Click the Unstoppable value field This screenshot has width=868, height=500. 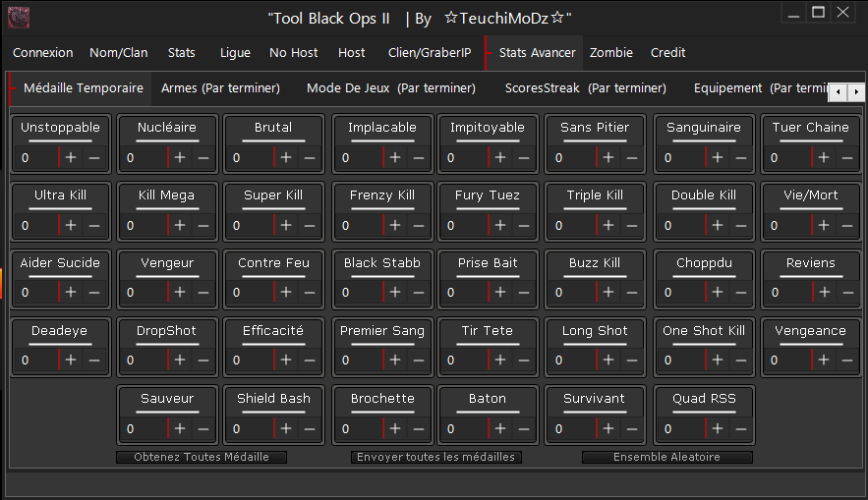36,157
